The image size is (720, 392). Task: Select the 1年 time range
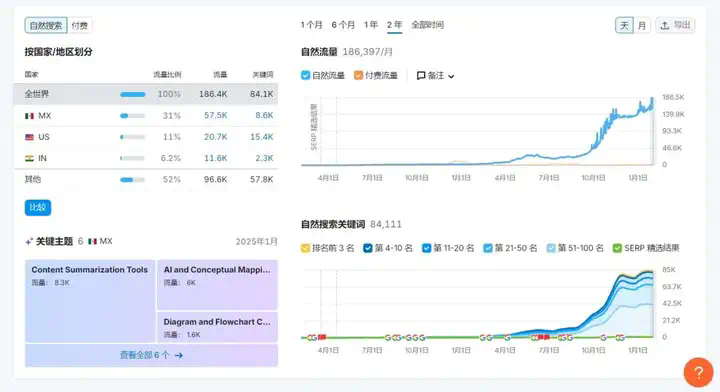pos(371,25)
